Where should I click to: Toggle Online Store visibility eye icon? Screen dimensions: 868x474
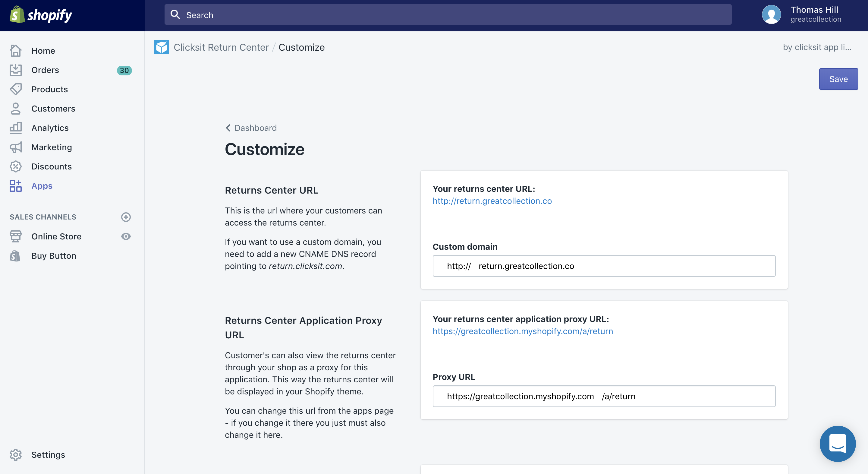(x=126, y=236)
